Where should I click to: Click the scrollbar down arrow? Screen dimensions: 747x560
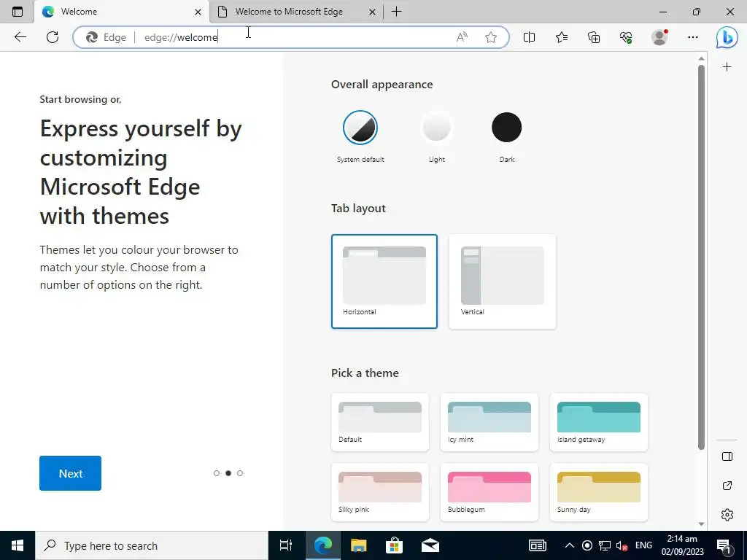[x=701, y=524]
